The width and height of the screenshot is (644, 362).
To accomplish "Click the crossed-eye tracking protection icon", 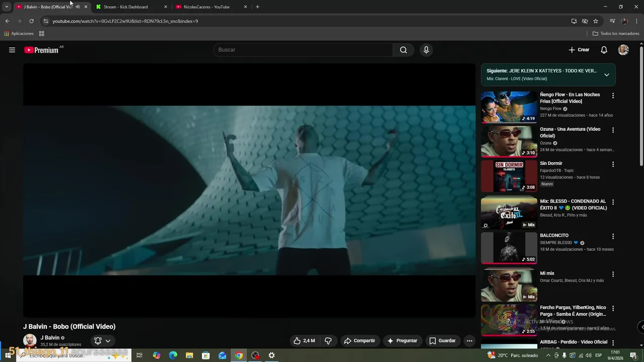I will (585, 21).
